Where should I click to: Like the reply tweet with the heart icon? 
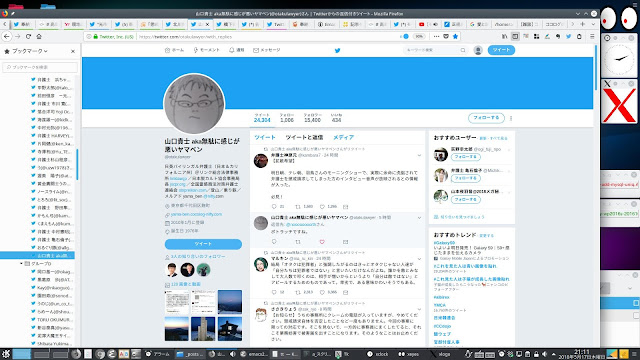click(322, 242)
